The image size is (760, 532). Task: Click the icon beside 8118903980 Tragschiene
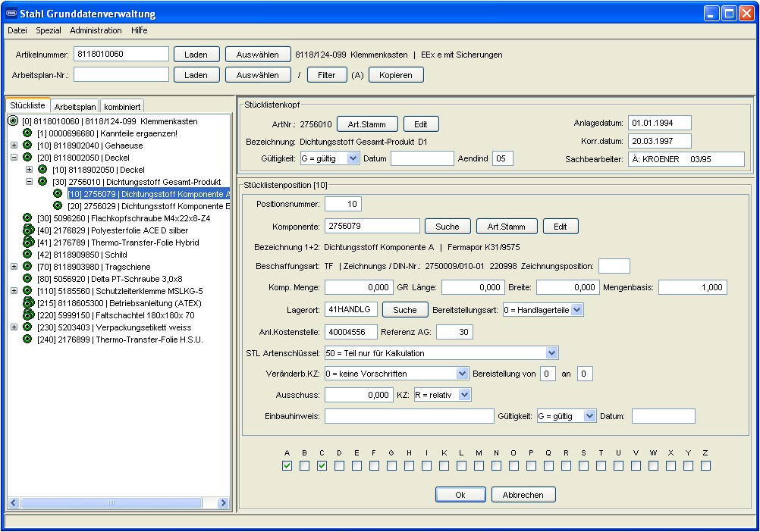(x=27, y=266)
